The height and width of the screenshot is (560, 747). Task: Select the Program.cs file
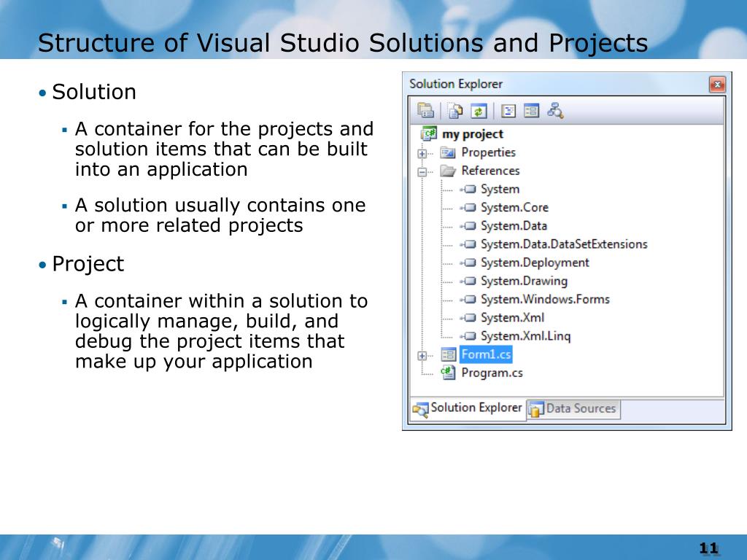tap(492, 373)
